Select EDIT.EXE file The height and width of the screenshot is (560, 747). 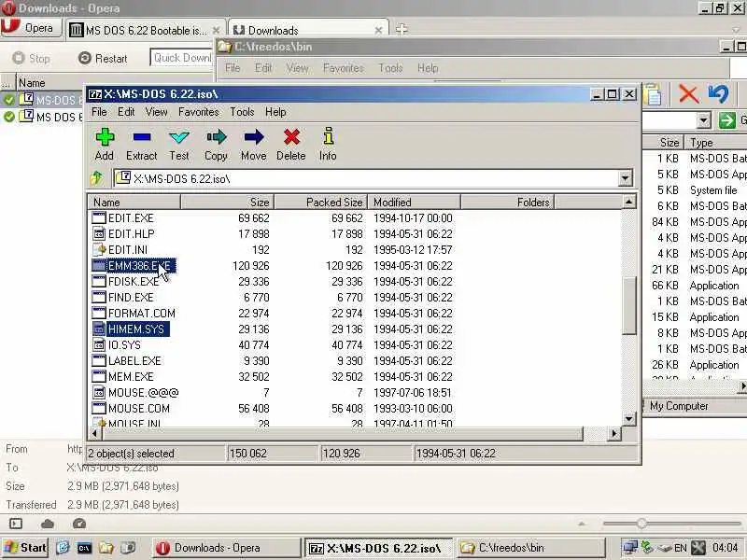coord(131,218)
